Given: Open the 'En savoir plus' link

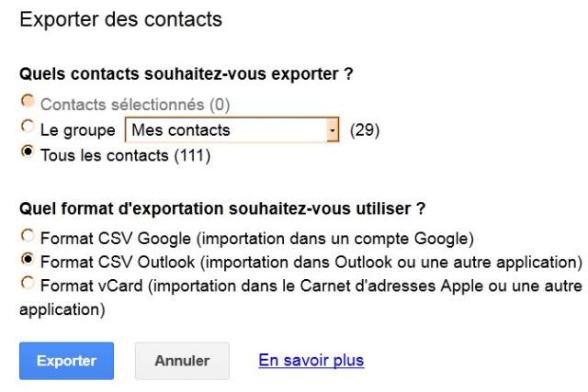Looking at the screenshot, I should pyautogui.click(x=311, y=360).
